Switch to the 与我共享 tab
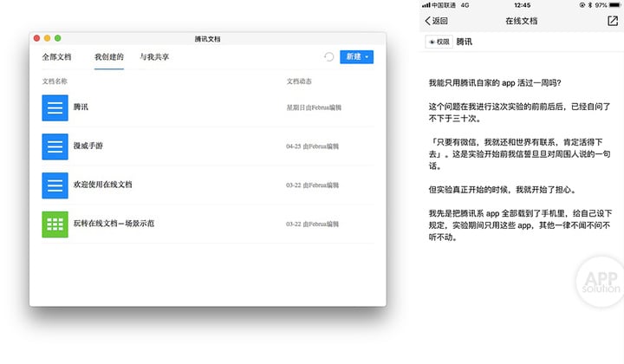 pyautogui.click(x=154, y=57)
